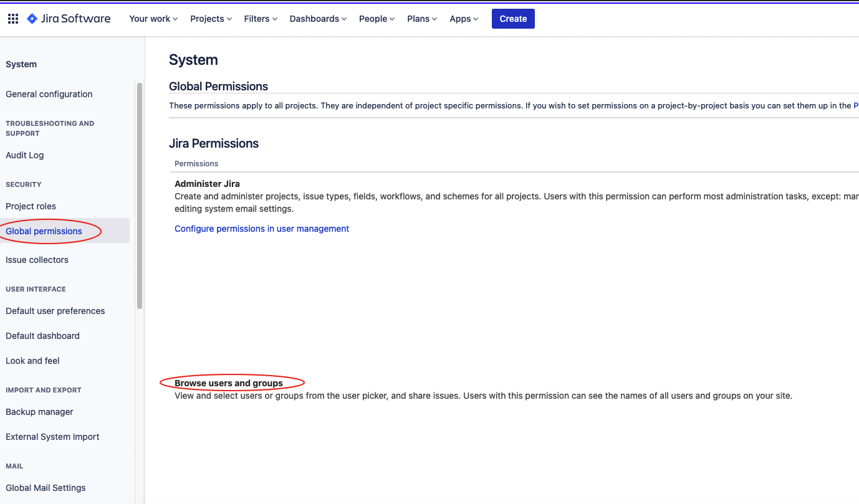Click the sidebar vertical scrollbar
The image size is (859, 504).
[x=140, y=196]
